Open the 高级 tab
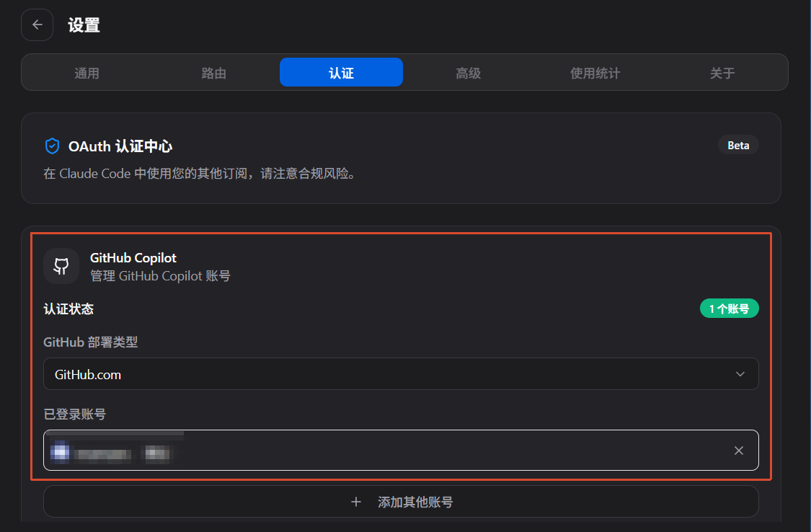 pos(468,73)
